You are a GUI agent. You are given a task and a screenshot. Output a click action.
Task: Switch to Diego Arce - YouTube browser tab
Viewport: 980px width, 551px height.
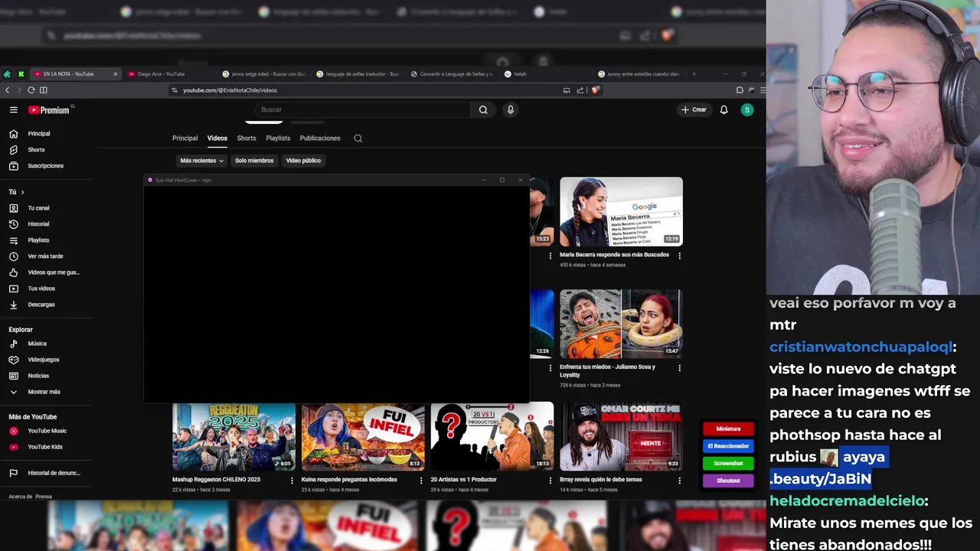tap(161, 74)
